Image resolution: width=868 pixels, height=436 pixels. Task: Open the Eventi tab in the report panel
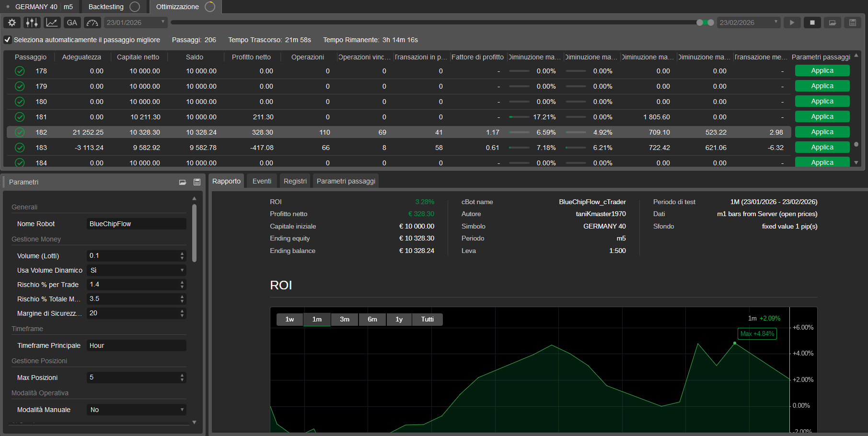pyautogui.click(x=261, y=181)
